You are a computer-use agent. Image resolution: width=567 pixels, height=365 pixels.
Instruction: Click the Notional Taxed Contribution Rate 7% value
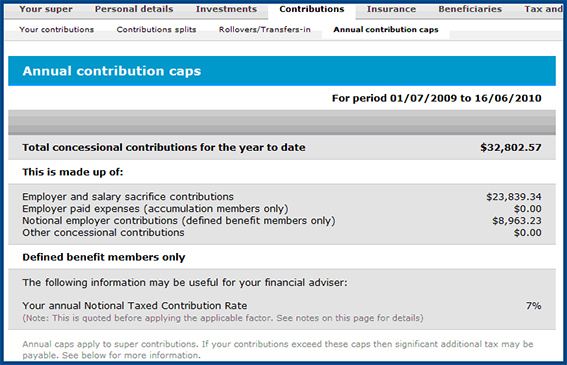(x=533, y=306)
